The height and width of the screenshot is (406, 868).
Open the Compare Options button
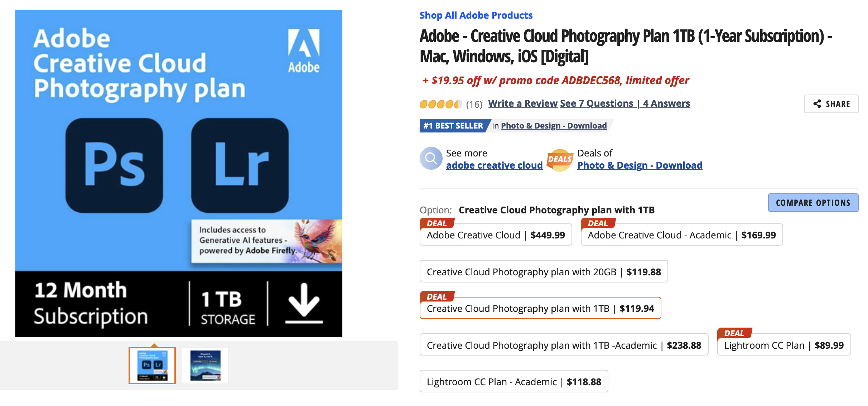(813, 203)
